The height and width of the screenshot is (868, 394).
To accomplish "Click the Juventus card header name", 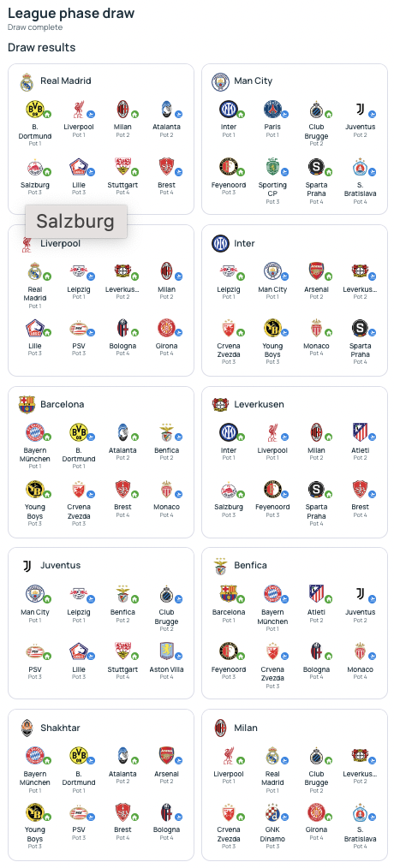I will [x=61, y=565].
